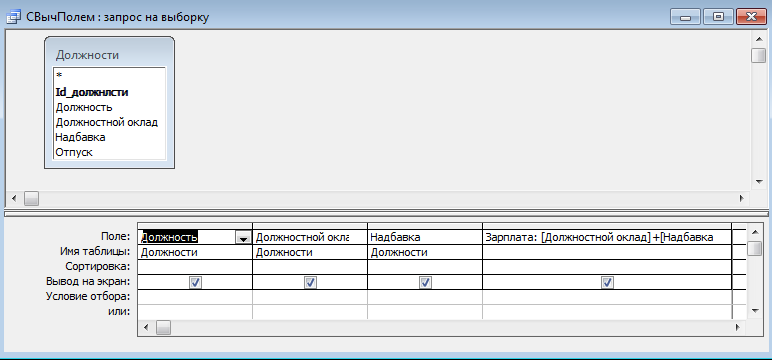This screenshot has height=360, width=772.
Task: Uncheck Вывод на экран for Должность column
Action: click(195, 282)
